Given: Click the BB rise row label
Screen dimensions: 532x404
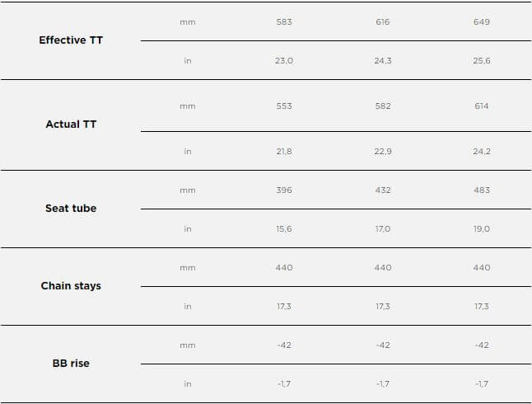Looking at the screenshot, I should tap(71, 364).
